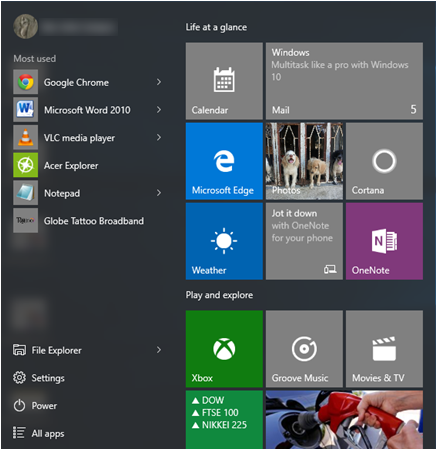437x450 pixels.
Task: Expand the Notepad jump list arrow
Action: (x=159, y=193)
